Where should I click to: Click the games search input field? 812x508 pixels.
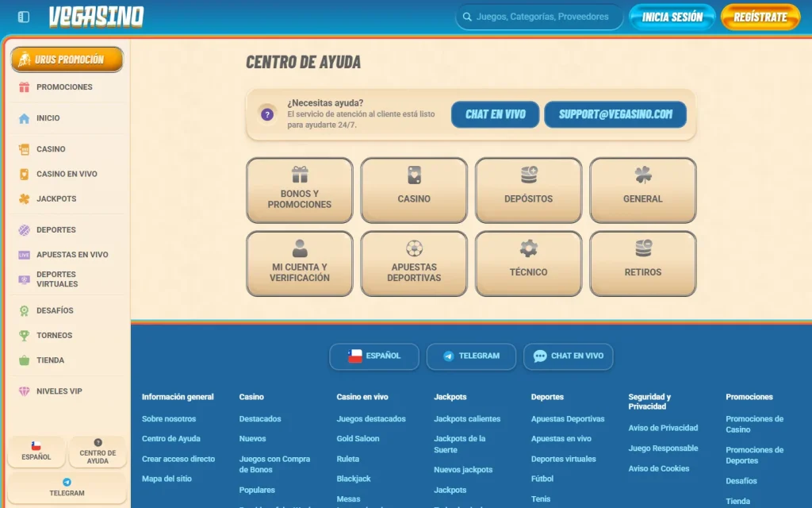(539, 17)
